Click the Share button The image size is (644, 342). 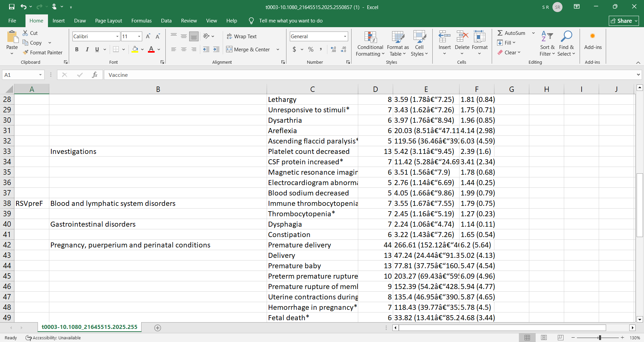[624, 21]
